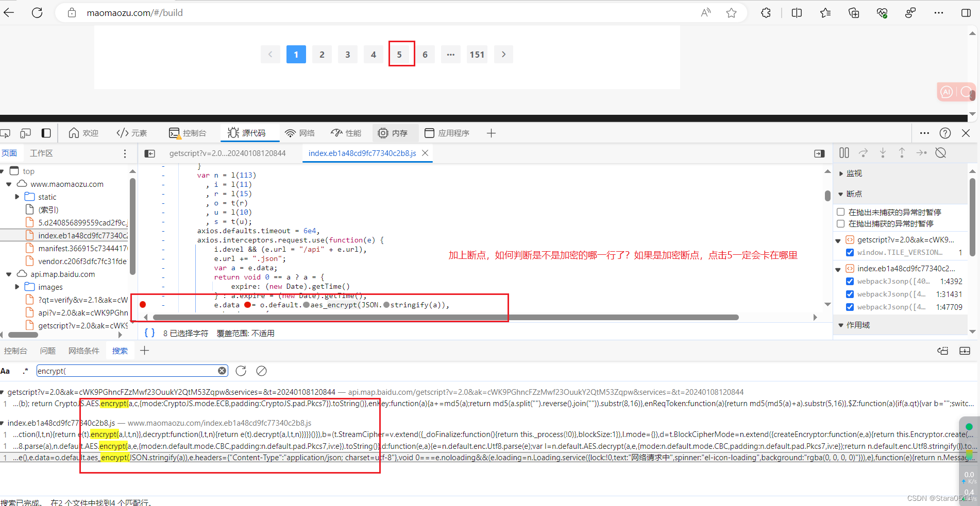Click step into next function call
This screenshot has width=980, height=506.
coord(883,153)
